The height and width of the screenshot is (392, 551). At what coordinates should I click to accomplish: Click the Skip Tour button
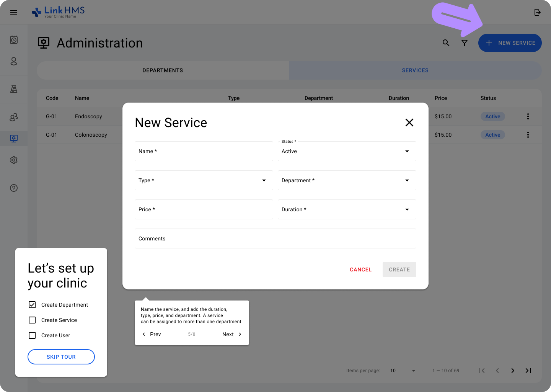[x=61, y=357]
